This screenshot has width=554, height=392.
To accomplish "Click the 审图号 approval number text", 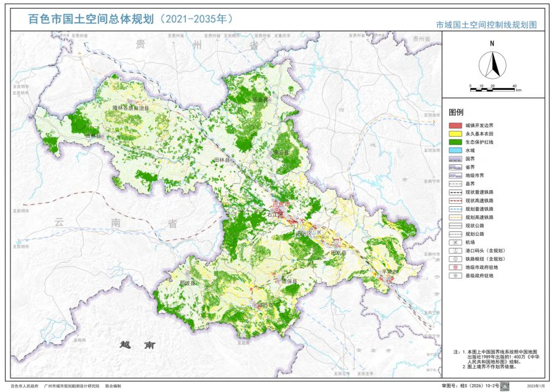I will click(471, 386).
